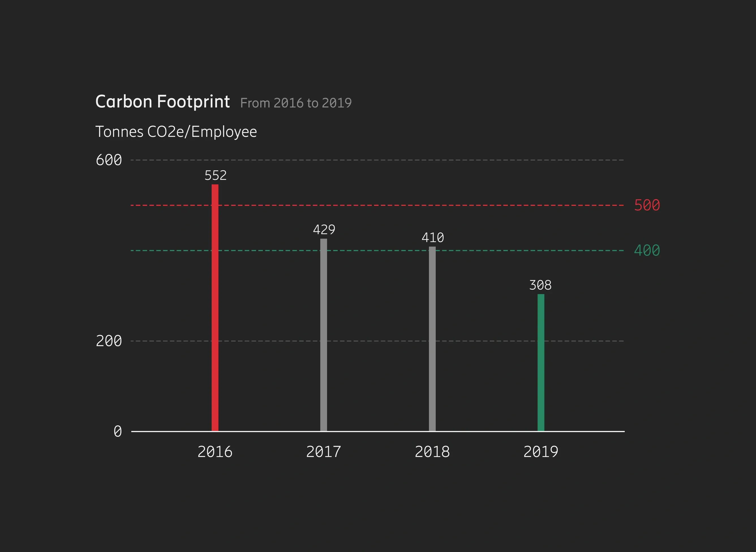Click the gray 2018 bar
The height and width of the screenshot is (552, 756).
tap(432, 338)
